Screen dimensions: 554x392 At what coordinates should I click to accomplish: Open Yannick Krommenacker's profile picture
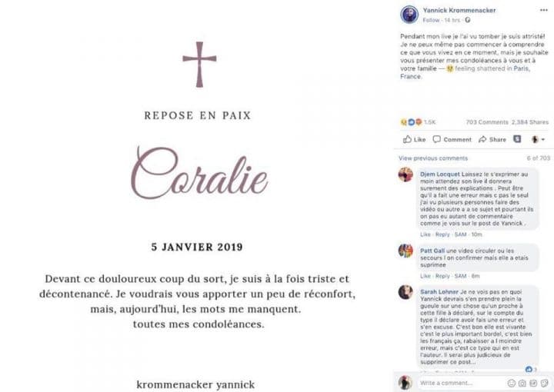click(x=408, y=15)
